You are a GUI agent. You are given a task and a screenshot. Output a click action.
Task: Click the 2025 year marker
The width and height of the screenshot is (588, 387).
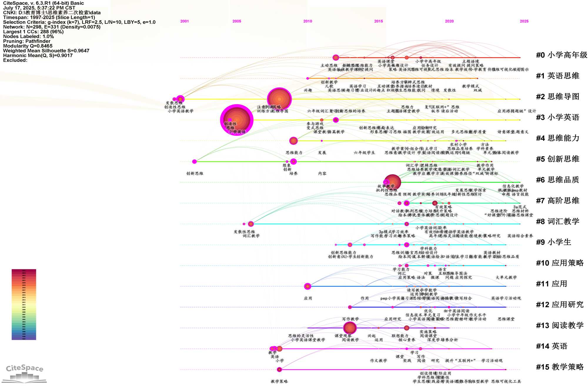[x=524, y=21]
